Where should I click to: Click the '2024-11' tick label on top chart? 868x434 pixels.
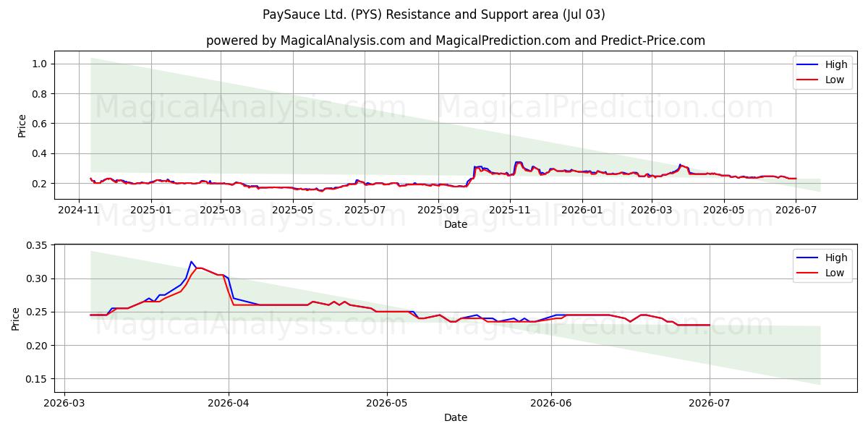[80, 210]
